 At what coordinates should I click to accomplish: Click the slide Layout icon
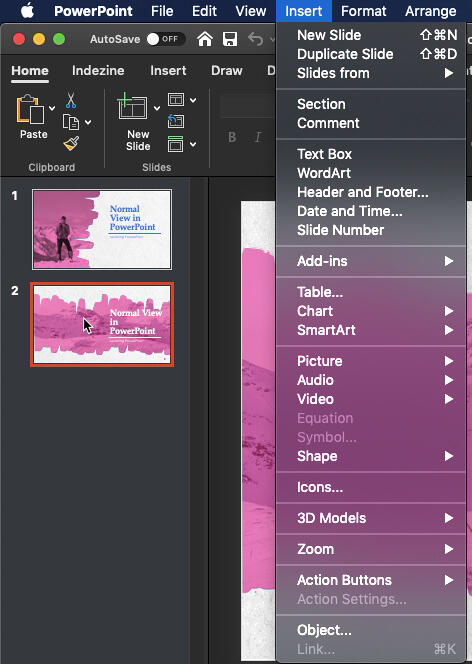(x=176, y=100)
